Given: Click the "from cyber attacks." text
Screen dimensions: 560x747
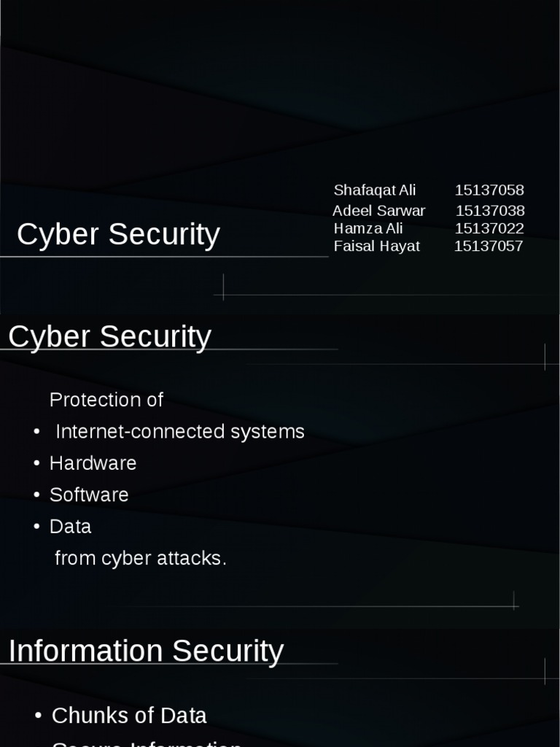Looking at the screenshot, I should (141, 559).
